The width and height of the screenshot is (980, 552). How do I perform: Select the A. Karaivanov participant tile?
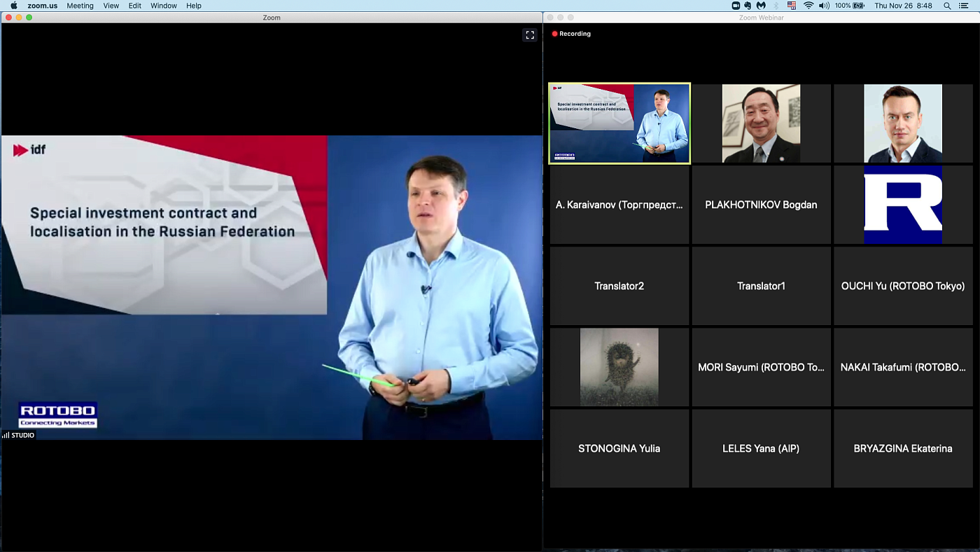619,205
